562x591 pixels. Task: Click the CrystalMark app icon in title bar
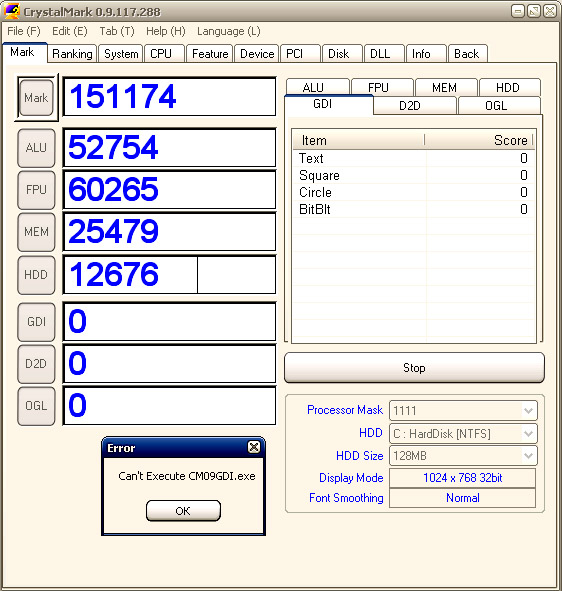pyautogui.click(x=11, y=11)
